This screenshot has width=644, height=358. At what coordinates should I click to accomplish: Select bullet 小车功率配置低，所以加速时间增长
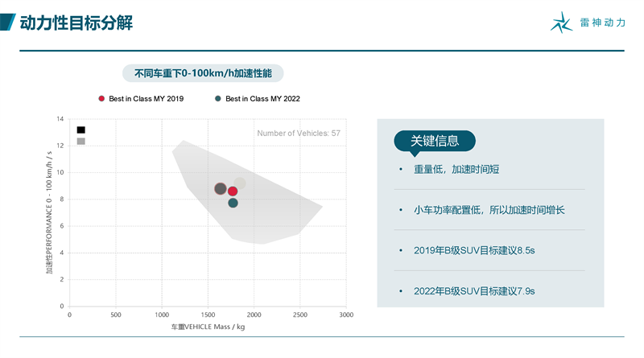489,210
